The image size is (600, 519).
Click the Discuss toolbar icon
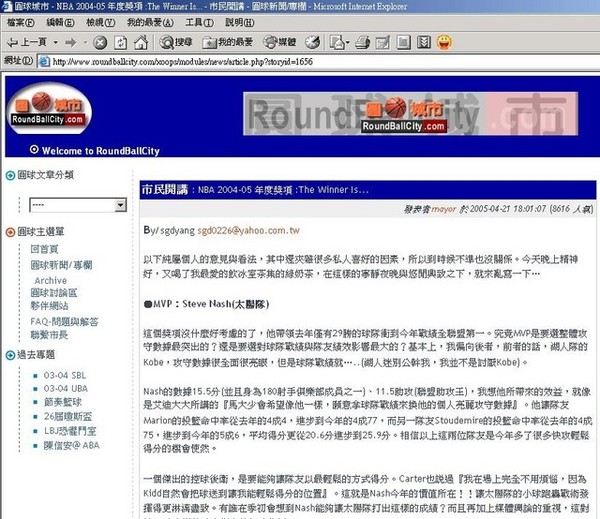[x=403, y=42]
